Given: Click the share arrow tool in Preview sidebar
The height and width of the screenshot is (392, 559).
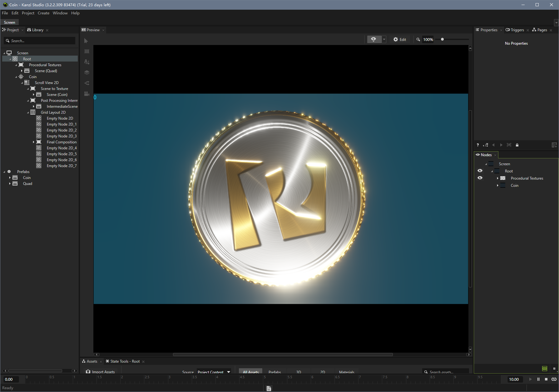Looking at the screenshot, I should tap(87, 83).
